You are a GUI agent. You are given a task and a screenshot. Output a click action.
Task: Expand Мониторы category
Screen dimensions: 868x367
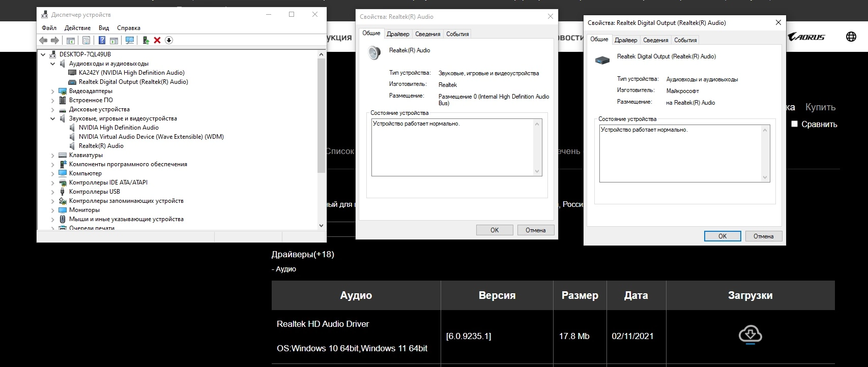tap(52, 210)
